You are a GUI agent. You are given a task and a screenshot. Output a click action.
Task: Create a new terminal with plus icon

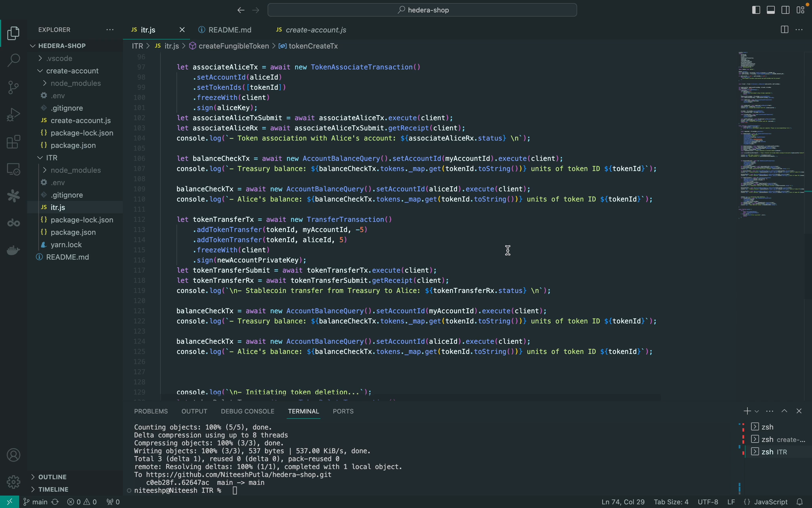[x=747, y=411]
